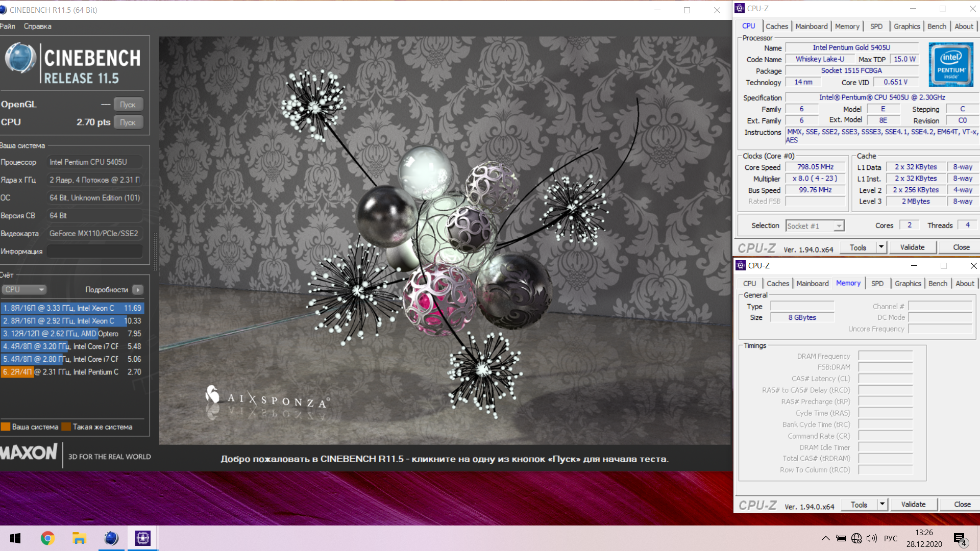Click the Cinebench title bar app icon
Viewport: 980px width, 551px height.
pyautogui.click(x=4, y=10)
